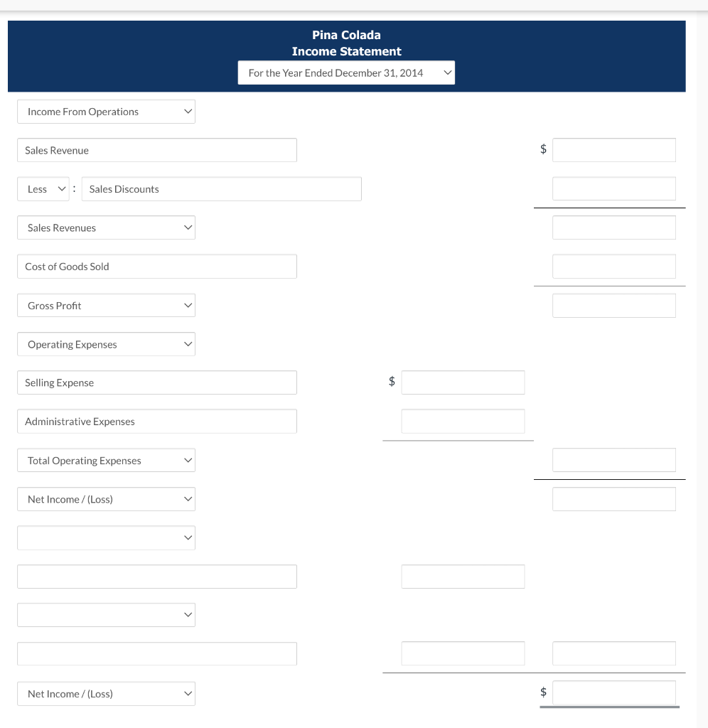Select the Cost of Goods Sold field
This screenshot has height=728, width=708.
tap(156, 266)
